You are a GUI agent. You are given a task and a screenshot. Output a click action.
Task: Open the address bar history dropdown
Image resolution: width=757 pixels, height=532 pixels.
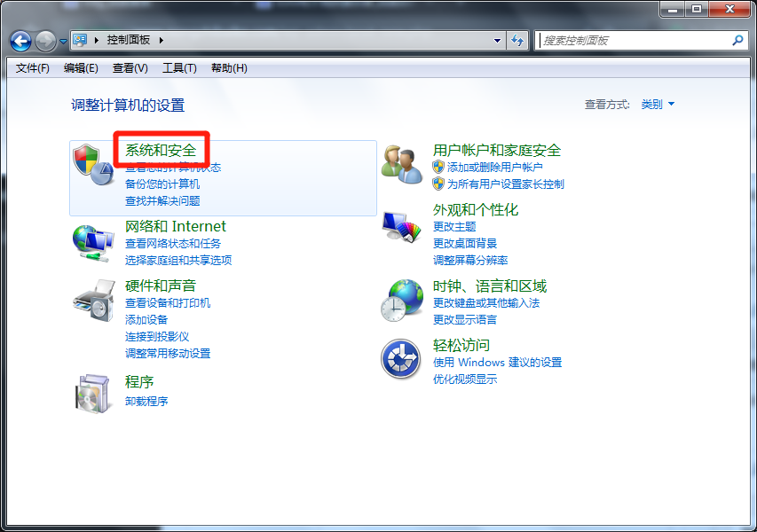[497, 41]
